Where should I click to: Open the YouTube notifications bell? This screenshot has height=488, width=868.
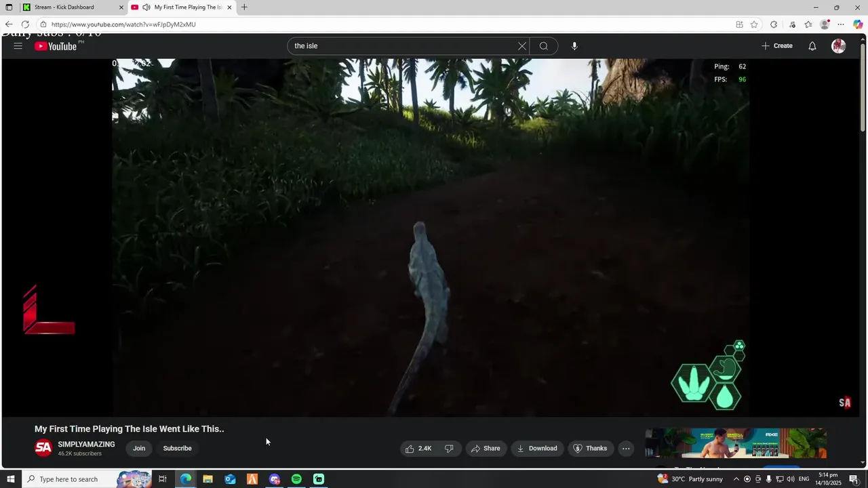tap(812, 46)
